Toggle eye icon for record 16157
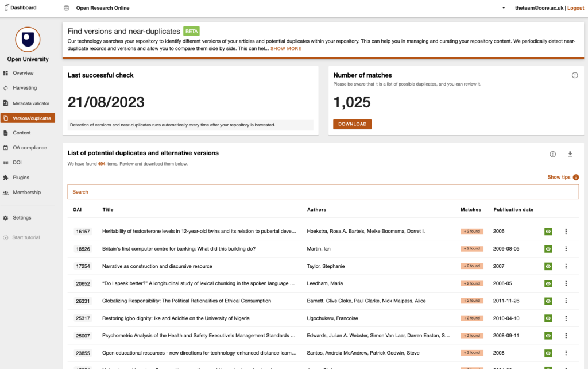The image size is (588, 369). point(548,232)
